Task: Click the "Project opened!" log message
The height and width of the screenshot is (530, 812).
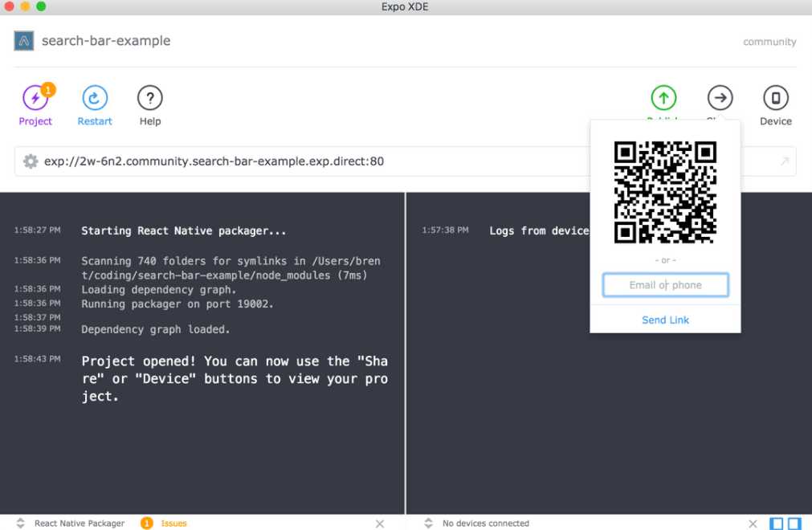Action: point(235,378)
